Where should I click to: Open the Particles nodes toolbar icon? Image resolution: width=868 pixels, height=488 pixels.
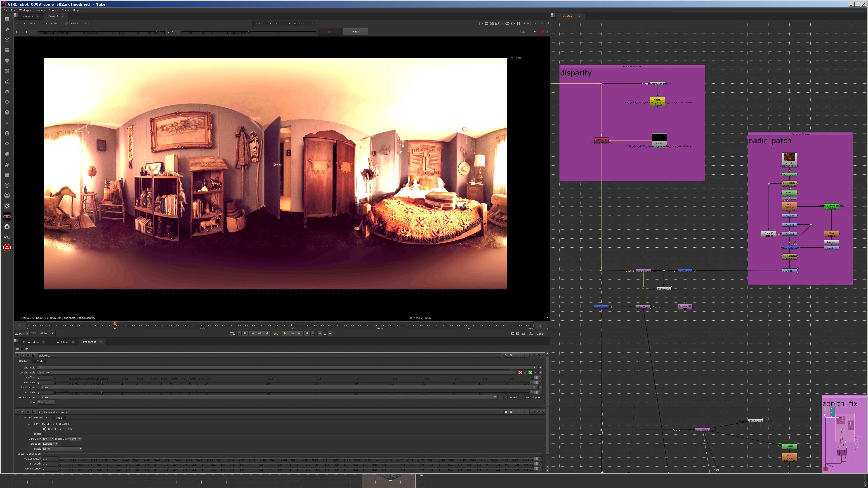[7, 123]
